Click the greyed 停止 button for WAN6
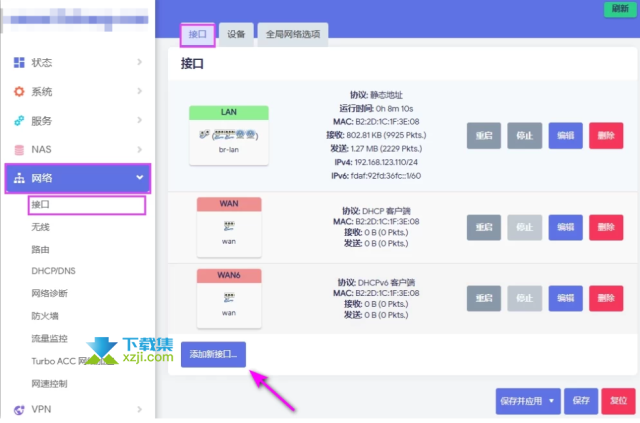The image size is (640, 423). (x=524, y=298)
